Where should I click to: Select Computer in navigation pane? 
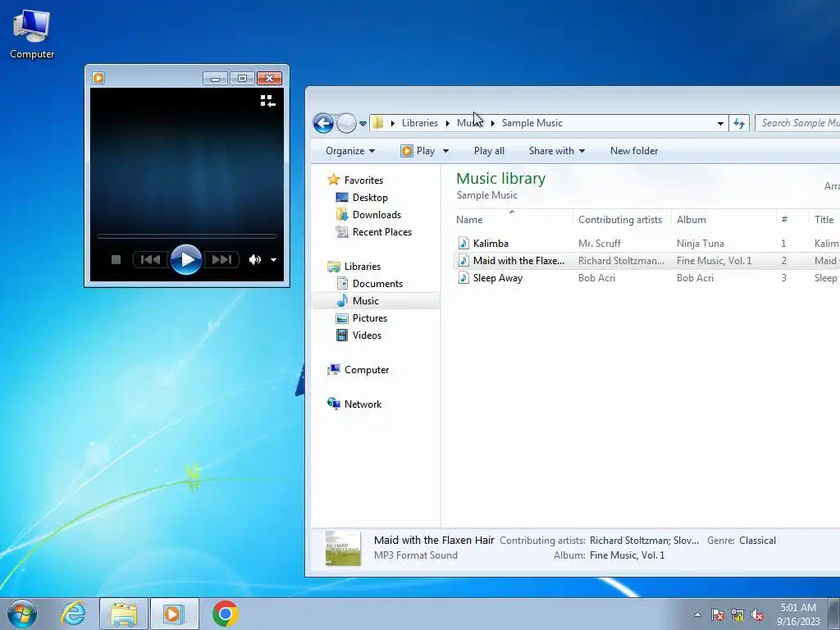[367, 370]
